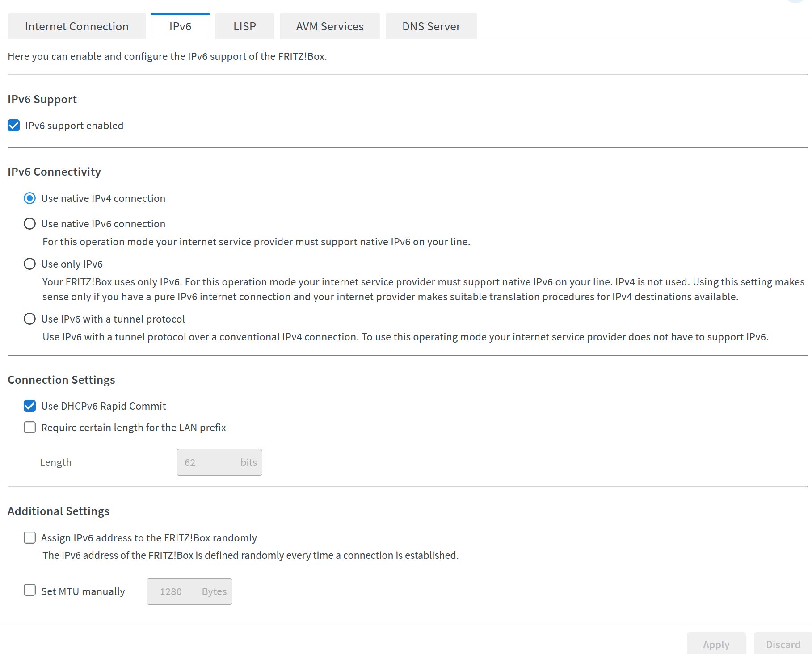
Task: Open the LISP tab
Action: [x=245, y=26]
